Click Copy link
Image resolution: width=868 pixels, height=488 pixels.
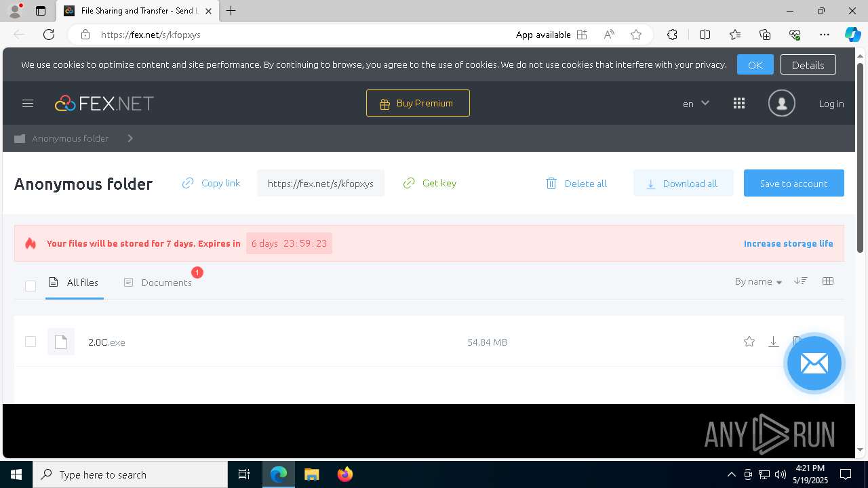click(211, 183)
